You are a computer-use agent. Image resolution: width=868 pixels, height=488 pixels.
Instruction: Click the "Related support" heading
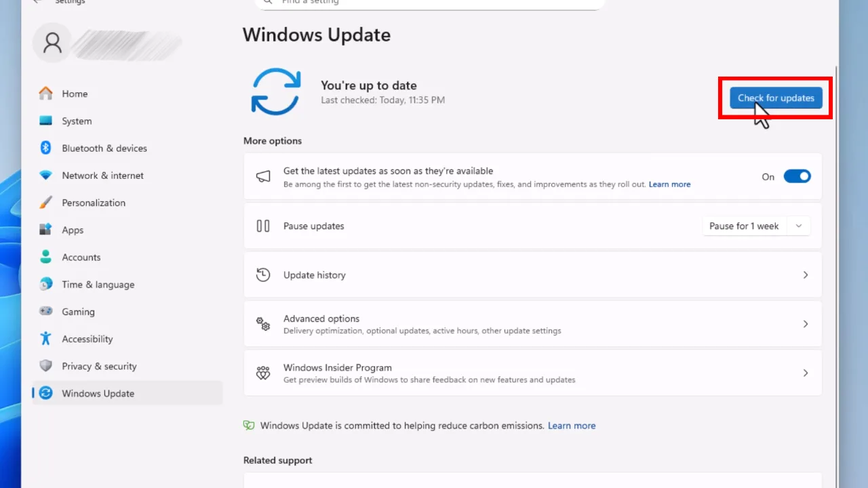(x=278, y=460)
